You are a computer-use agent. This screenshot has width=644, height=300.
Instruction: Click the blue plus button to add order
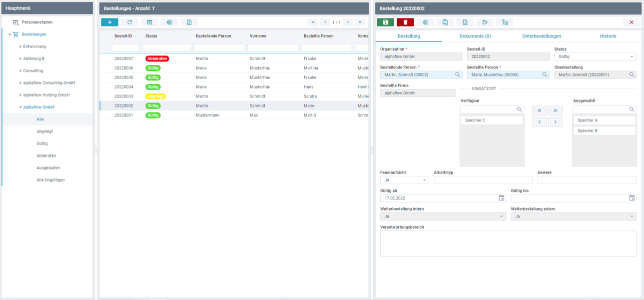109,22
